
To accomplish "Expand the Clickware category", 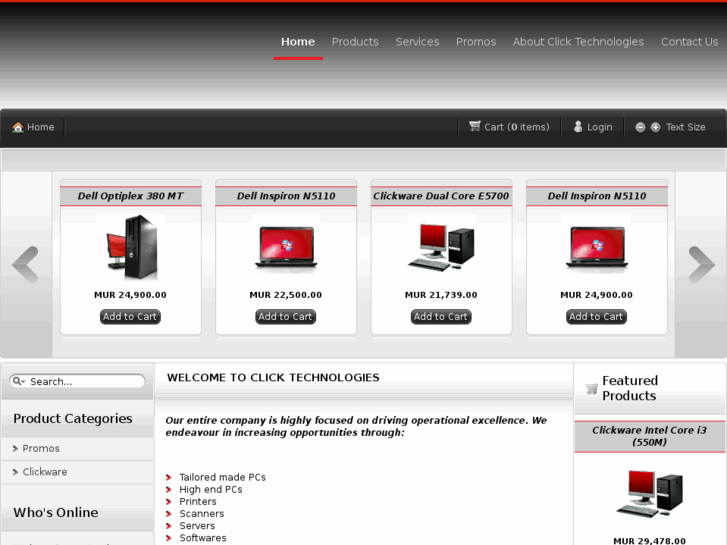I will click(45, 472).
